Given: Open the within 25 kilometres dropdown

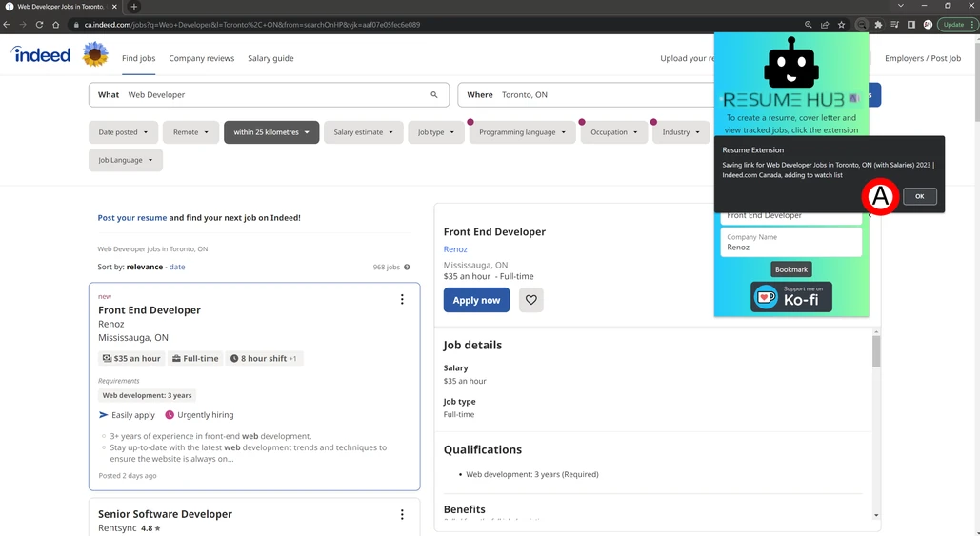Looking at the screenshot, I should click(271, 132).
